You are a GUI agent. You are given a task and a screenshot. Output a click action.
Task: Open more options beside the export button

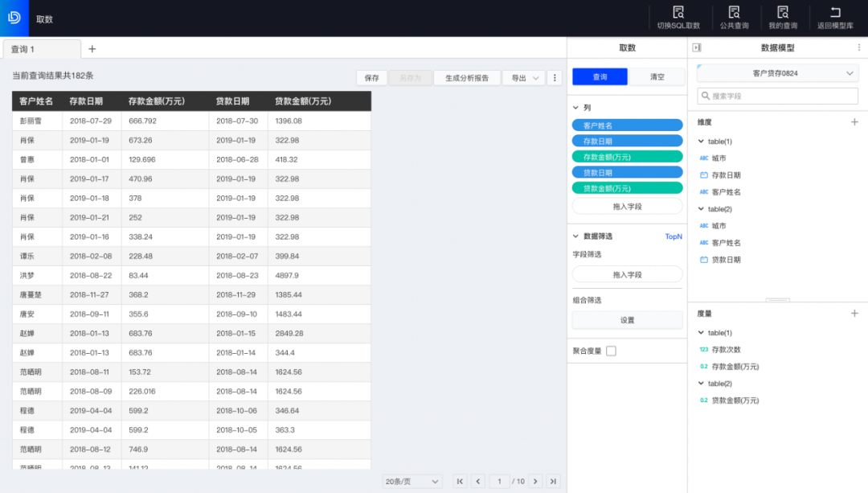(555, 78)
